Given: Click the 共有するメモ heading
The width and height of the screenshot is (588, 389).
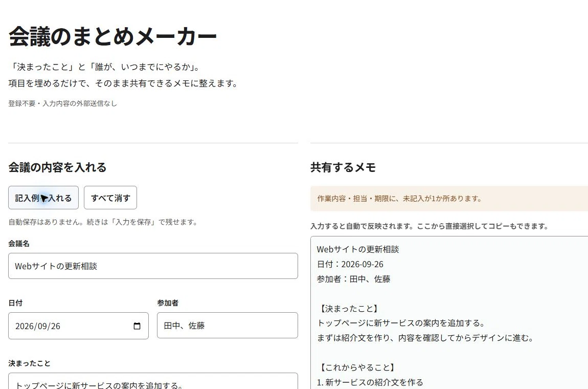Looking at the screenshot, I should (343, 167).
